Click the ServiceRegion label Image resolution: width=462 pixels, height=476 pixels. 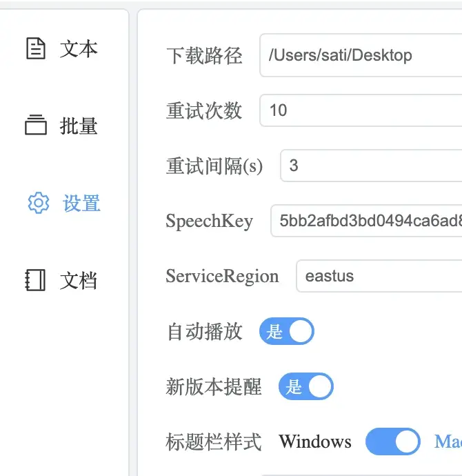[x=222, y=276]
